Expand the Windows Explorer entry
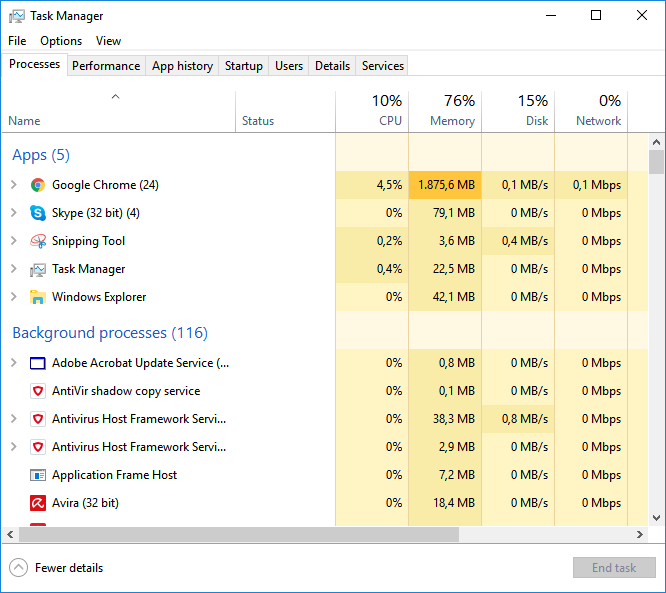 tap(14, 297)
